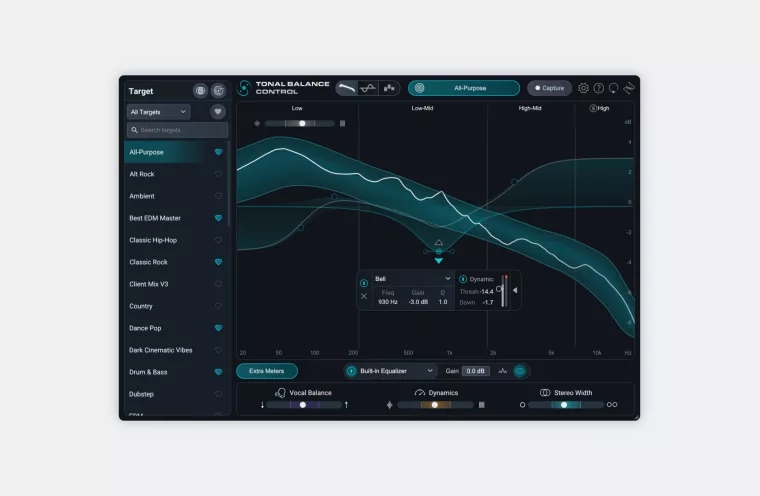This screenshot has width=760, height=496.
Task: Click the Search targets field
Action: coord(177,130)
